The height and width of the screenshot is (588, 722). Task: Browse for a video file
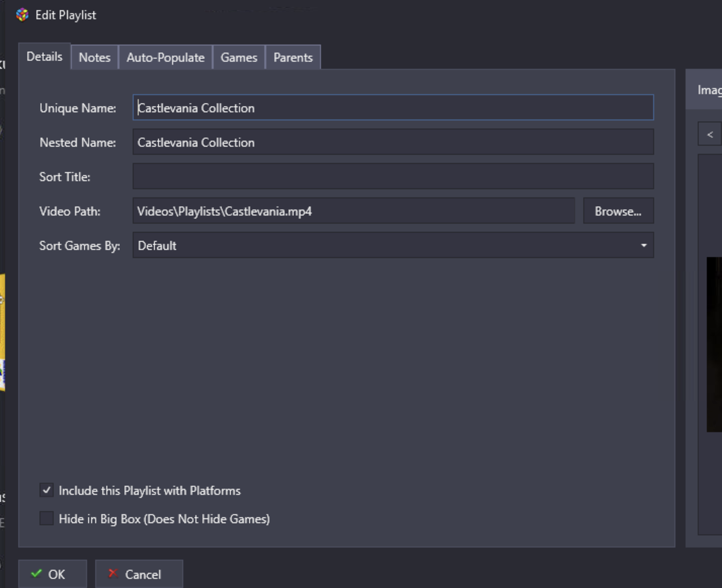point(618,211)
